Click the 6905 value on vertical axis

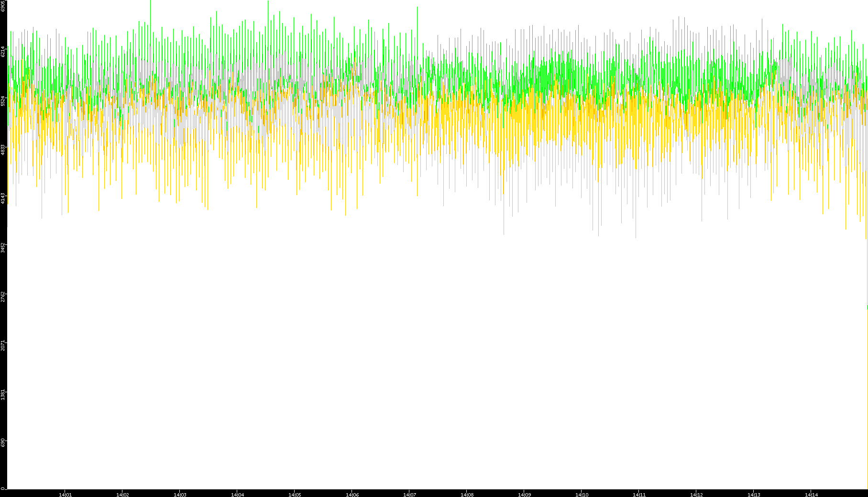tap(3, 6)
